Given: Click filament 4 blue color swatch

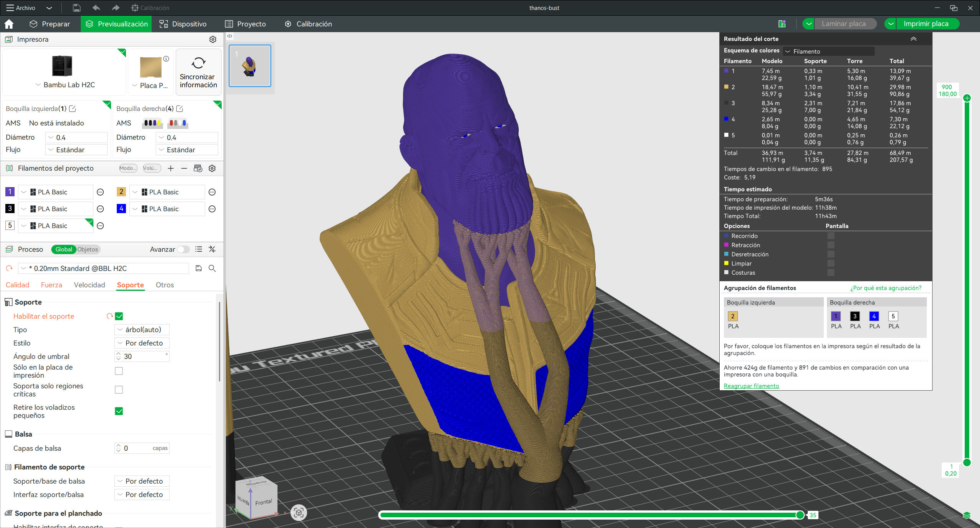Looking at the screenshot, I should point(121,209).
